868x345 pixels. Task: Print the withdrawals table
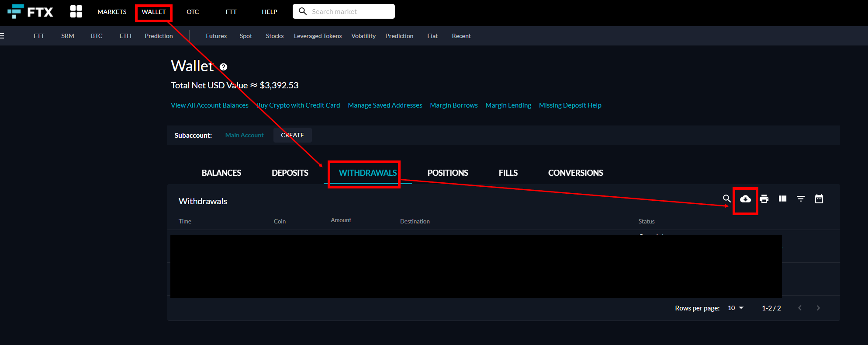pyautogui.click(x=764, y=199)
